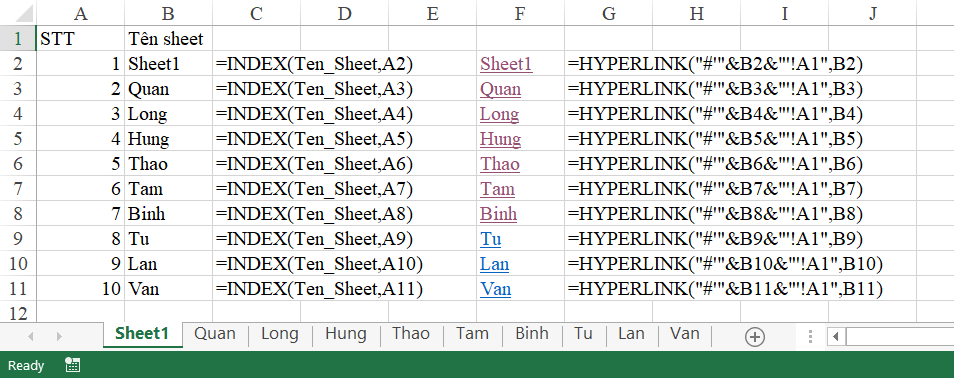The height and width of the screenshot is (378, 954).
Task: Select row 6 header
Action: (x=18, y=164)
